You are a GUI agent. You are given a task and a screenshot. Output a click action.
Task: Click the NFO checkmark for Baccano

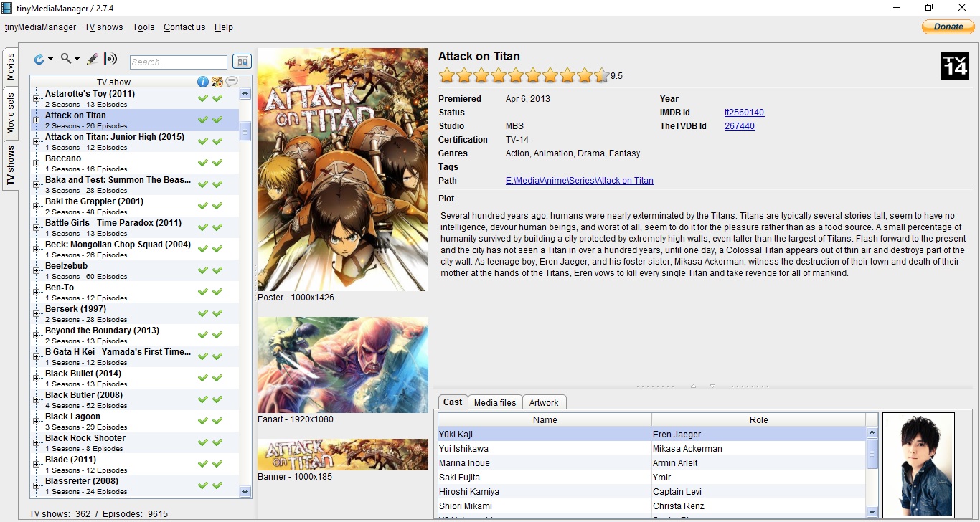pyautogui.click(x=203, y=163)
